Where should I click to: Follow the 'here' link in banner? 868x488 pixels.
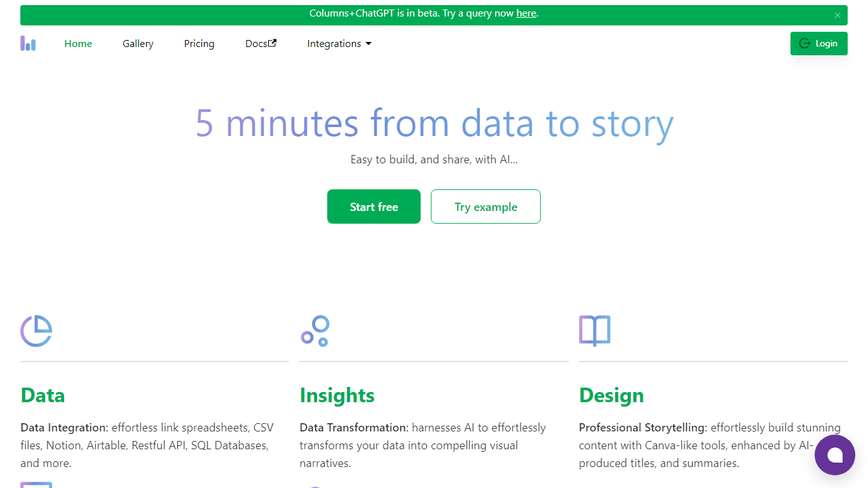point(526,13)
